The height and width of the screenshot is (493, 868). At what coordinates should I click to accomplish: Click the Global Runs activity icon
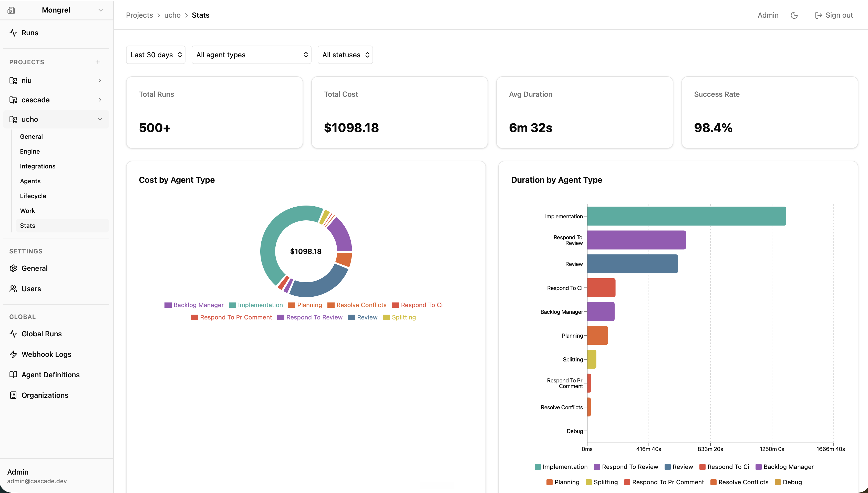tap(13, 334)
